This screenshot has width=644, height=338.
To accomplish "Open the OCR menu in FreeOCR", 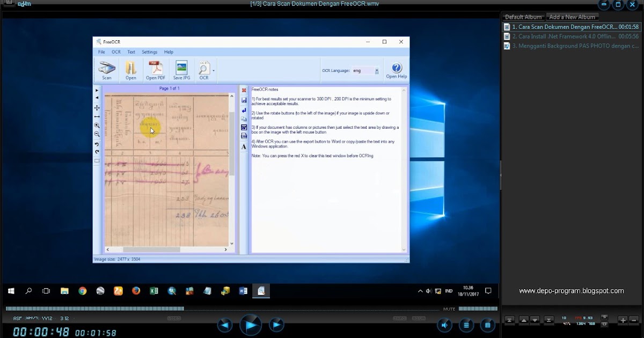I will [x=116, y=52].
